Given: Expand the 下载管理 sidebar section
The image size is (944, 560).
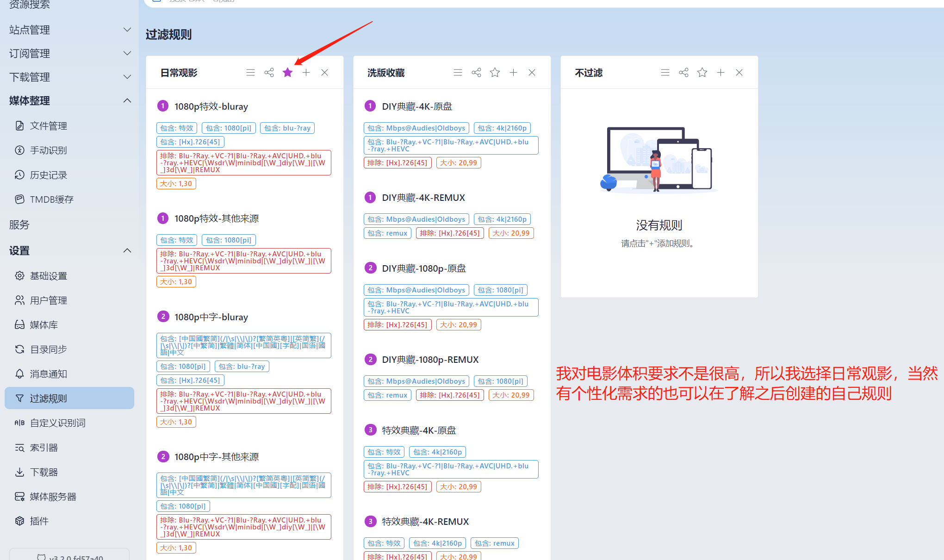Looking at the screenshot, I should click(69, 77).
